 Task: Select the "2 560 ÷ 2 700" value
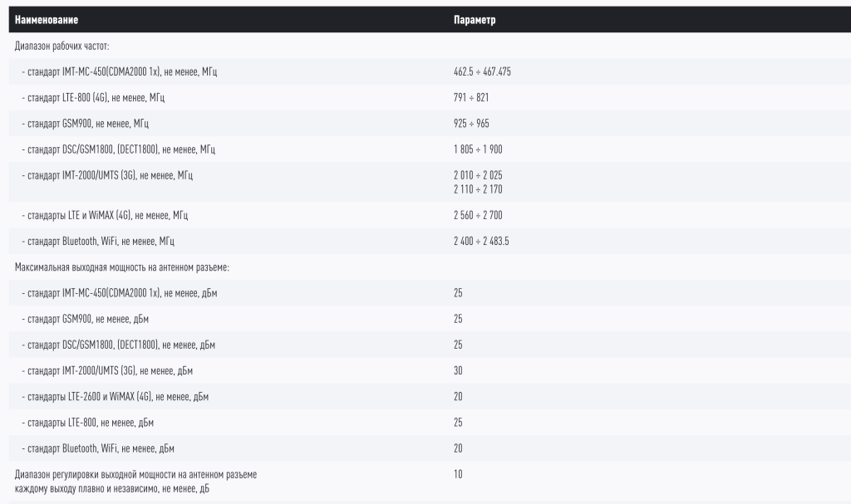478,215
